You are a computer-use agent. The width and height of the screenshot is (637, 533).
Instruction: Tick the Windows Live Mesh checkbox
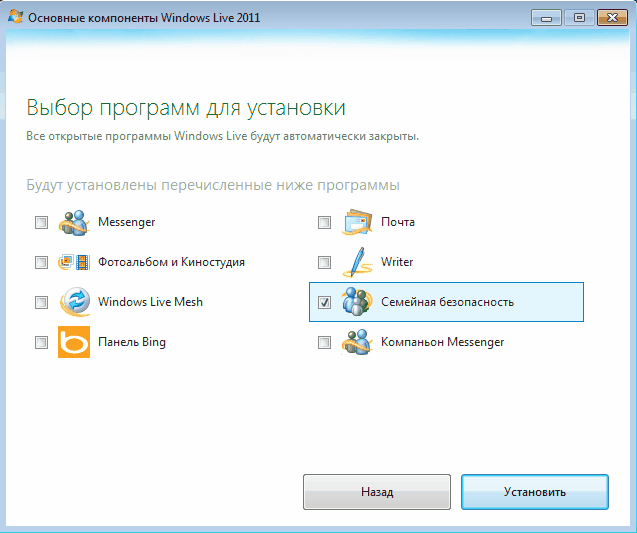click(x=41, y=302)
